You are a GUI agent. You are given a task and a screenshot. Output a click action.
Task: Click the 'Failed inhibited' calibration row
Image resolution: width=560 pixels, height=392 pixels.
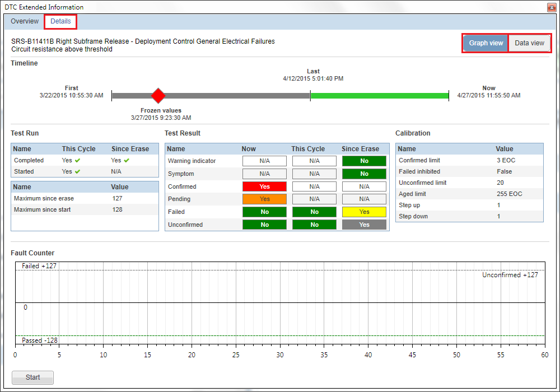(x=469, y=171)
